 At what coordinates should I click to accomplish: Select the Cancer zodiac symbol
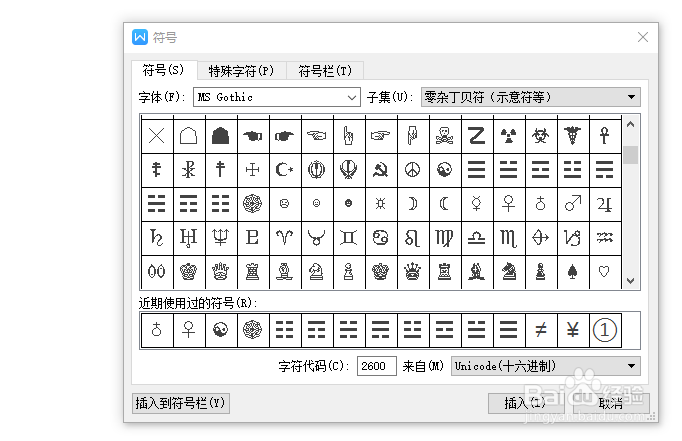point(381,237)
